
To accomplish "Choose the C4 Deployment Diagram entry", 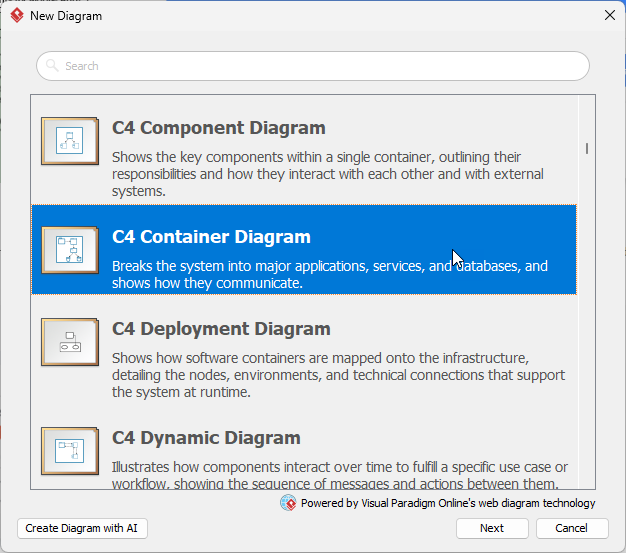I will tap(221, 329).
